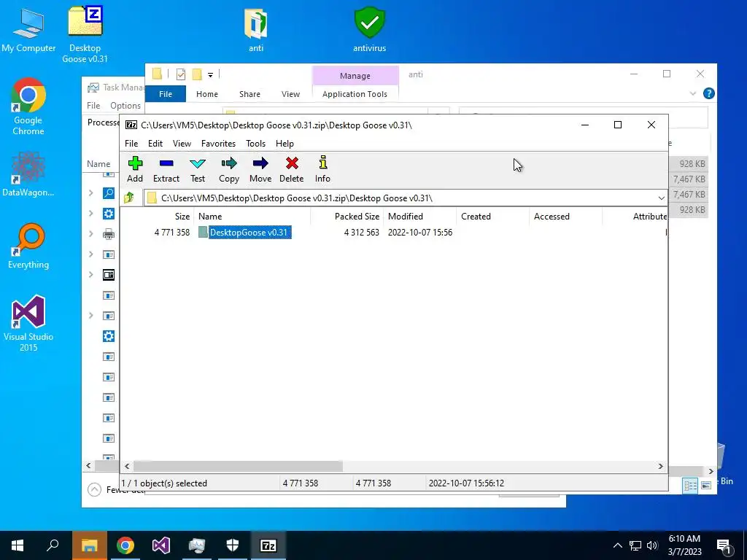Image resolution: width=747 pixels, height=560 pixels.
Task: Select the anti desktop folder icon
Action: pyautogui.click(x=256, y=29)
